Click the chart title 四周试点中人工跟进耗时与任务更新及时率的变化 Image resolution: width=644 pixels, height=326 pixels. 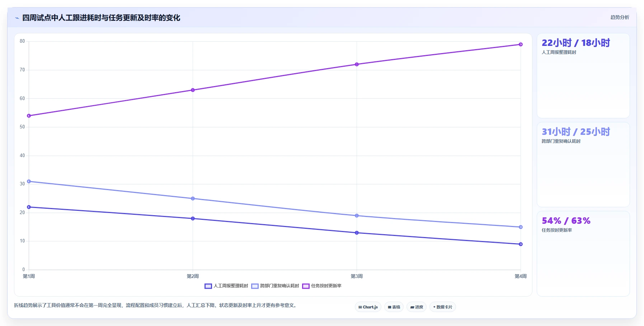(101, 18)
